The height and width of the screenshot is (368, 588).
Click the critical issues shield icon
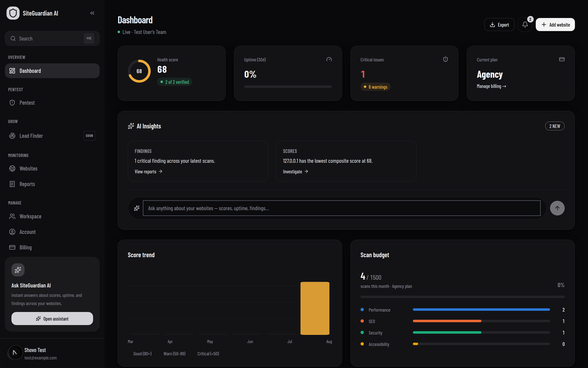click(x=445, y=59)
